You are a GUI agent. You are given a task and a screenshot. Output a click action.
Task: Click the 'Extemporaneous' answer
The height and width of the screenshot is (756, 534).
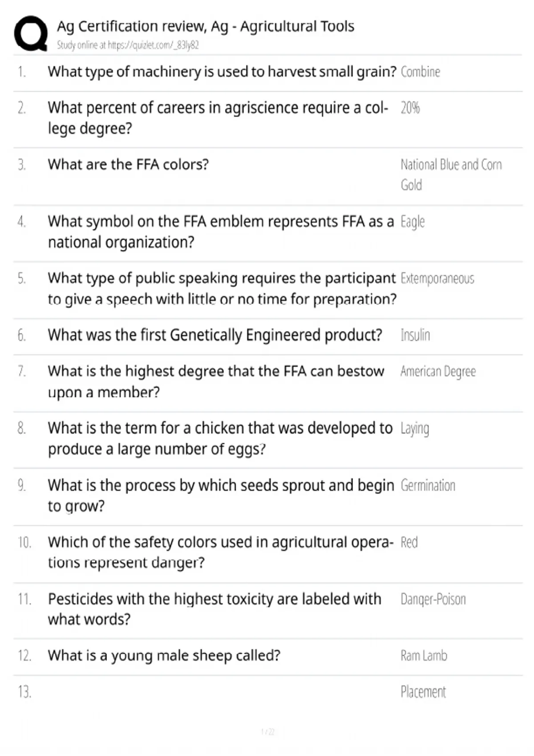pos(437,278)
